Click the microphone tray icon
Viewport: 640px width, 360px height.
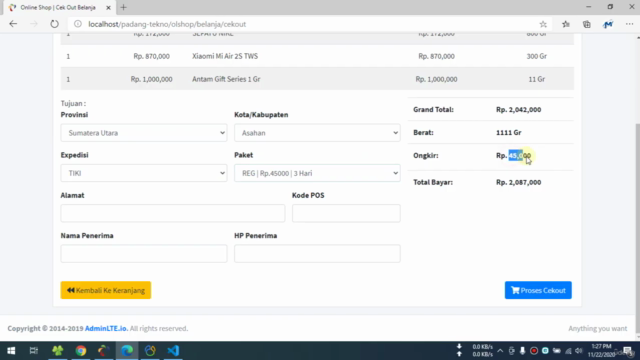[522, 351]
